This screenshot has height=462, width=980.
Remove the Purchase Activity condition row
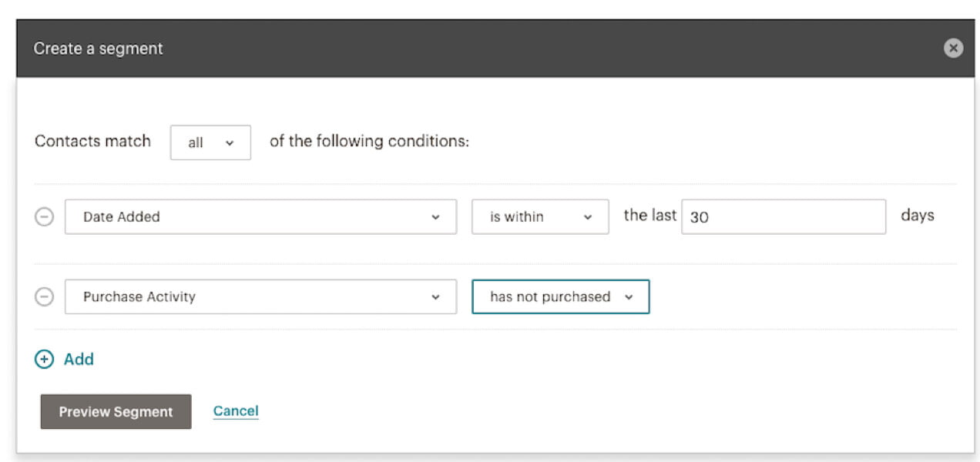[45, 296]
